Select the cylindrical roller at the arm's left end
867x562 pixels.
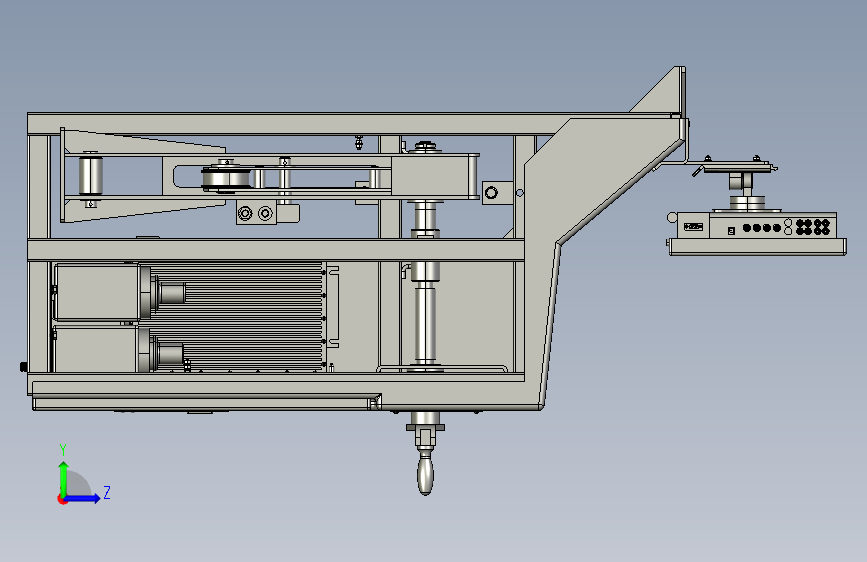pos(91,175)
